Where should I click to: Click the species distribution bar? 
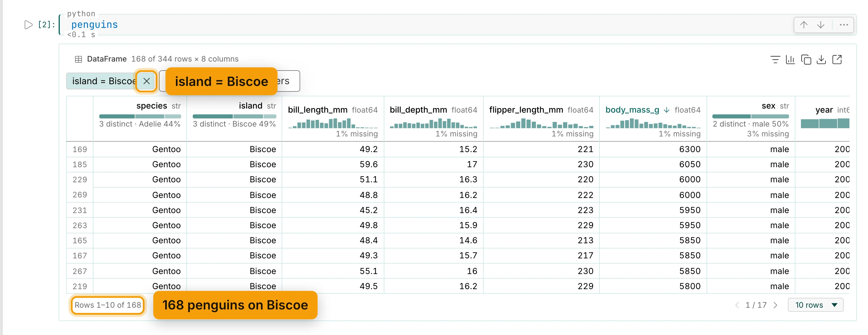point(140,116)
